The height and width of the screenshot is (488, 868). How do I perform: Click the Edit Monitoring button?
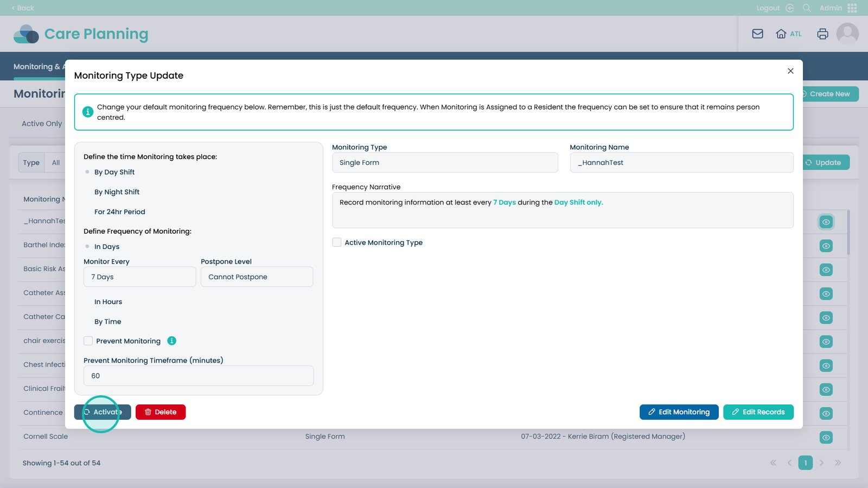click(679, 412)
